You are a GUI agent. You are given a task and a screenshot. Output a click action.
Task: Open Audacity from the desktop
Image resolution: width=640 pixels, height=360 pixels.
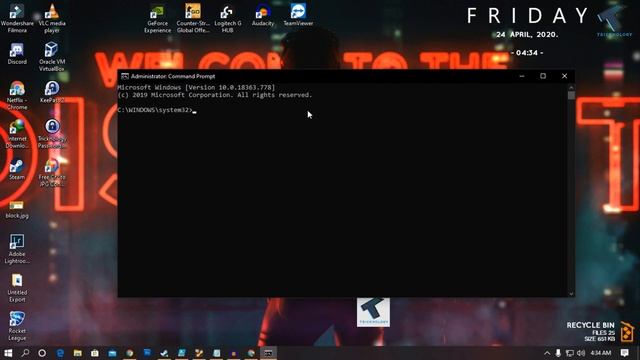[263, 15]
